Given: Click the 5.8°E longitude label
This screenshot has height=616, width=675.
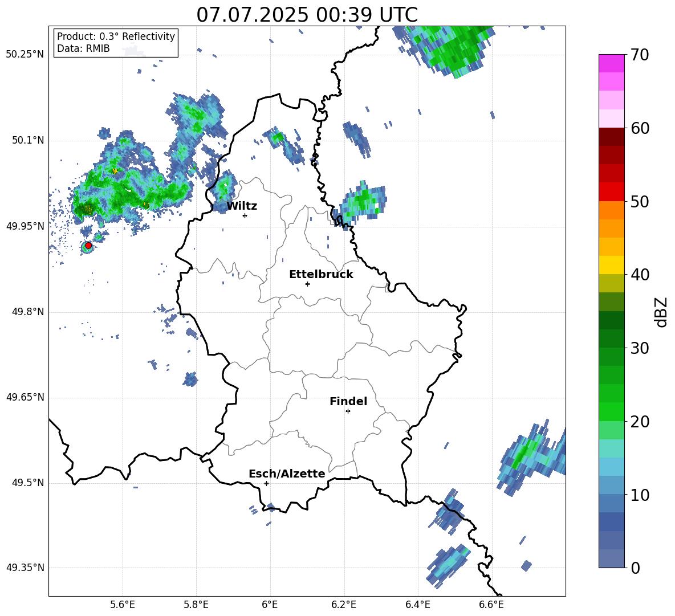Looking at the screenshot, I should pyautogui.click(x=196, y=605).
